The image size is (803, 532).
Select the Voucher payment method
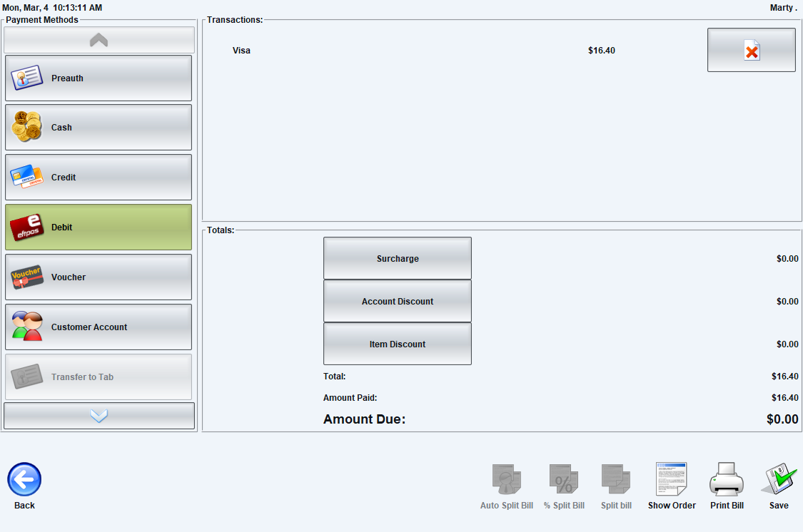click(99, 277)
